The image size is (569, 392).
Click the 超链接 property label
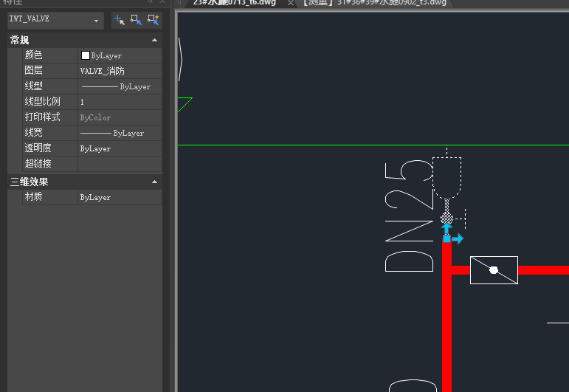point(38,164)
